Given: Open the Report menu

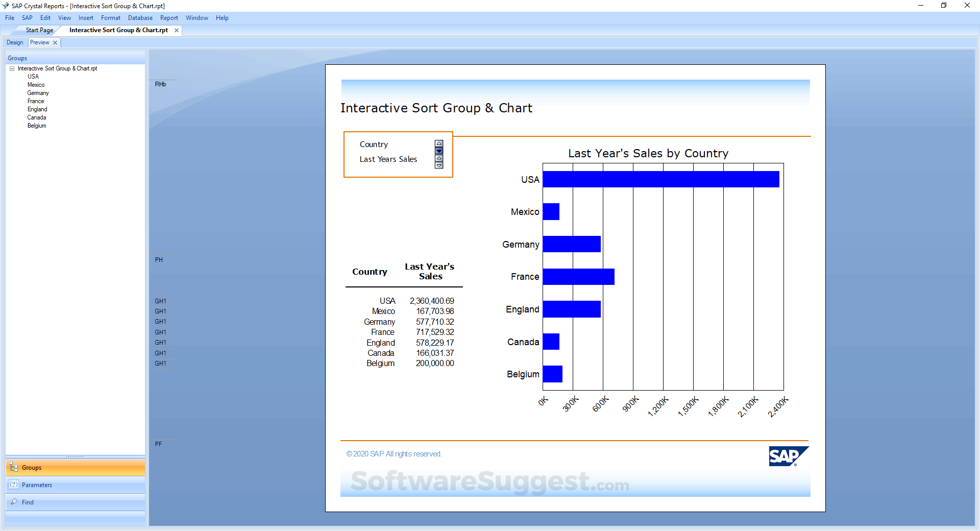Looking at the screenshot, I should click(169, 17).
